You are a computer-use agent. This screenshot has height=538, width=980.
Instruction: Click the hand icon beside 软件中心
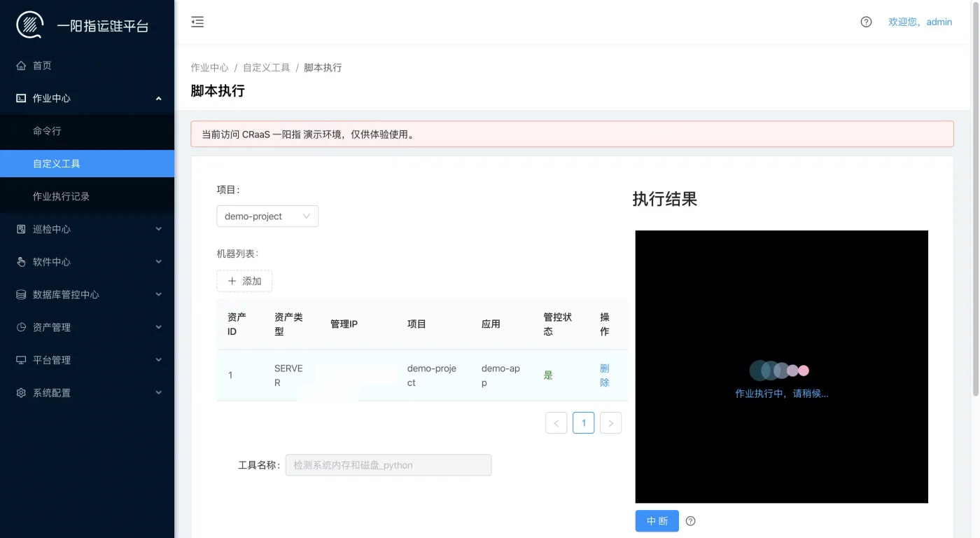coord(21,262)
